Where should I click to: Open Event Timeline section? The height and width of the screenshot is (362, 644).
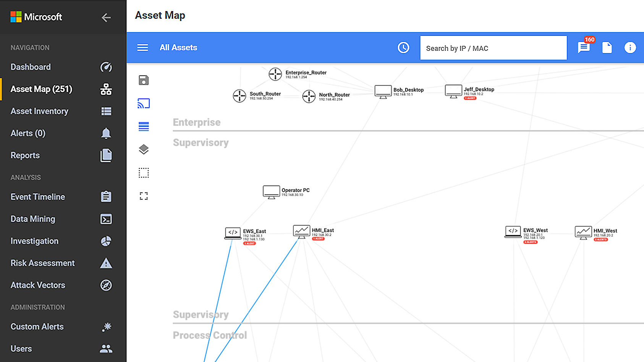38,197
